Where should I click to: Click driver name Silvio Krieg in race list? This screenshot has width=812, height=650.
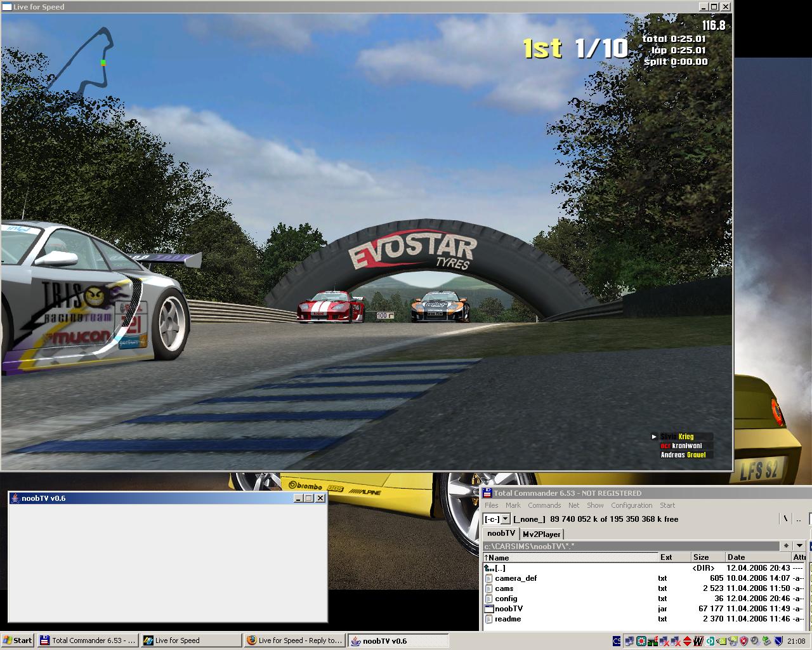(x=677, y=437)
